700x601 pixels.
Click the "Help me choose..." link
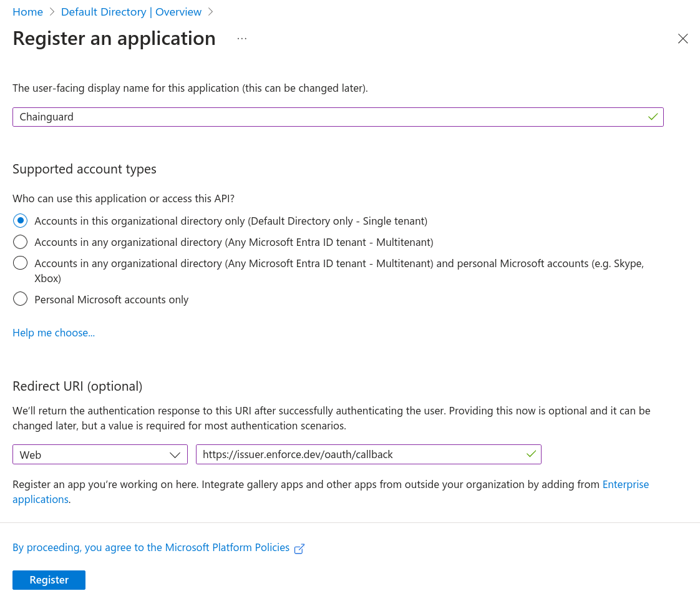pyautogui.click(x=53, y=333)
